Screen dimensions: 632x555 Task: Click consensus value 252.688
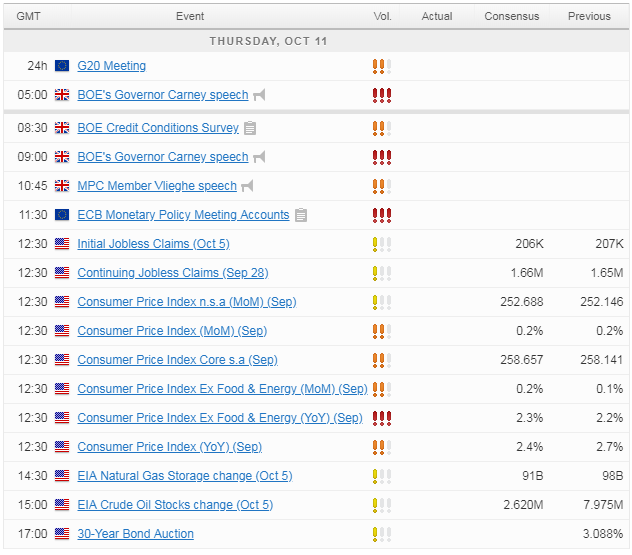click(x=522, y=302)
